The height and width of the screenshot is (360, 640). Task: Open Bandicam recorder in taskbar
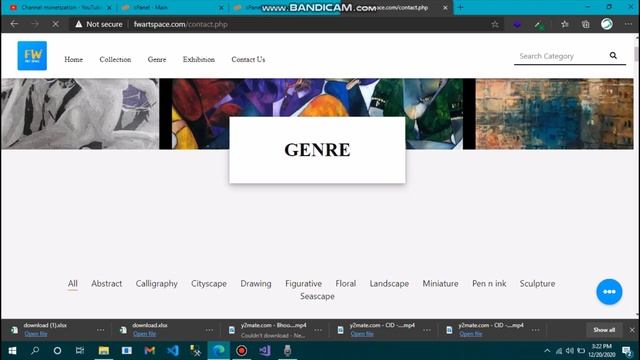[242, 351]
